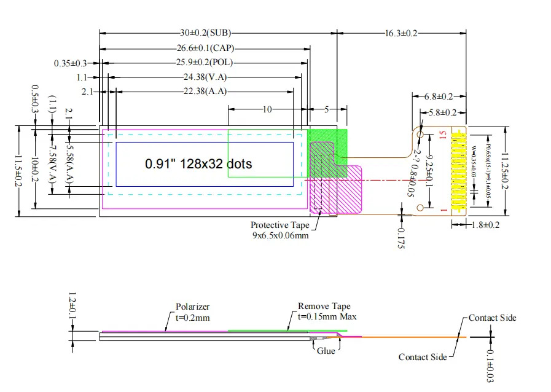Image resolution: width=551 pixels, height=392 pixels.
Task: Click the red pin 15 label
Action: [x=443, y=135]
